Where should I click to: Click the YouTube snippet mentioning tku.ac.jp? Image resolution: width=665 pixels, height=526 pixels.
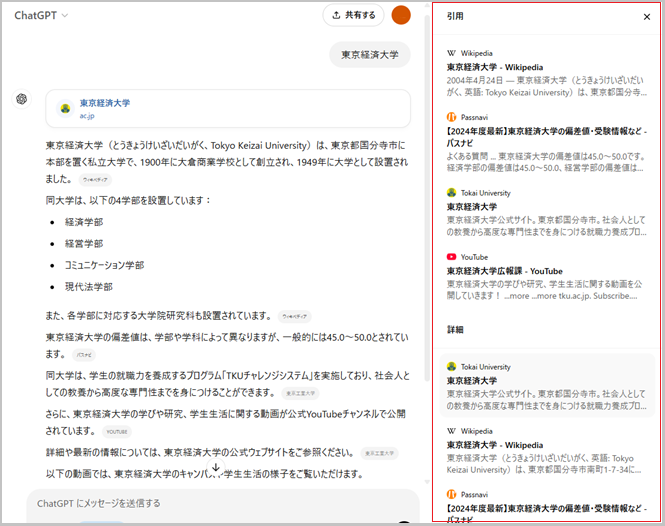(545, 290)
